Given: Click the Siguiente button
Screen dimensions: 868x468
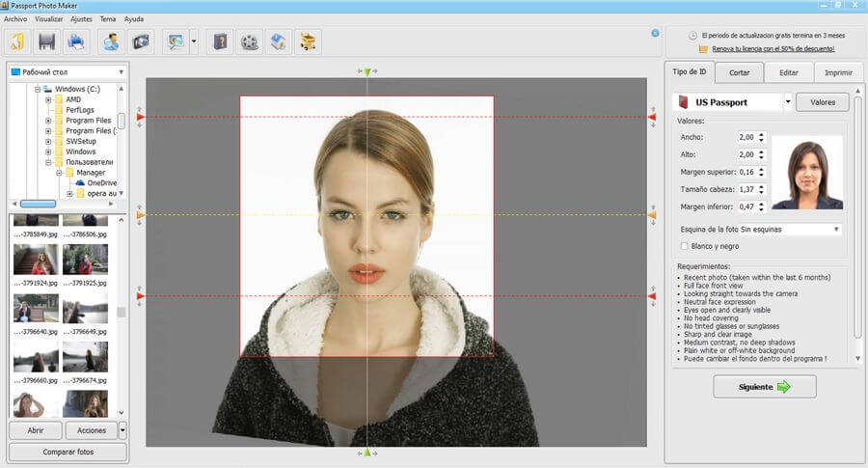Looking at the screenshot, I should (x=765, y=387).
